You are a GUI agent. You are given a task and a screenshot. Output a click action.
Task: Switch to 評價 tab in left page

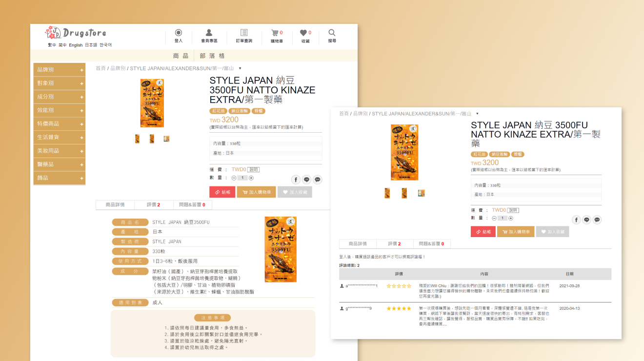tap(153, 205)
